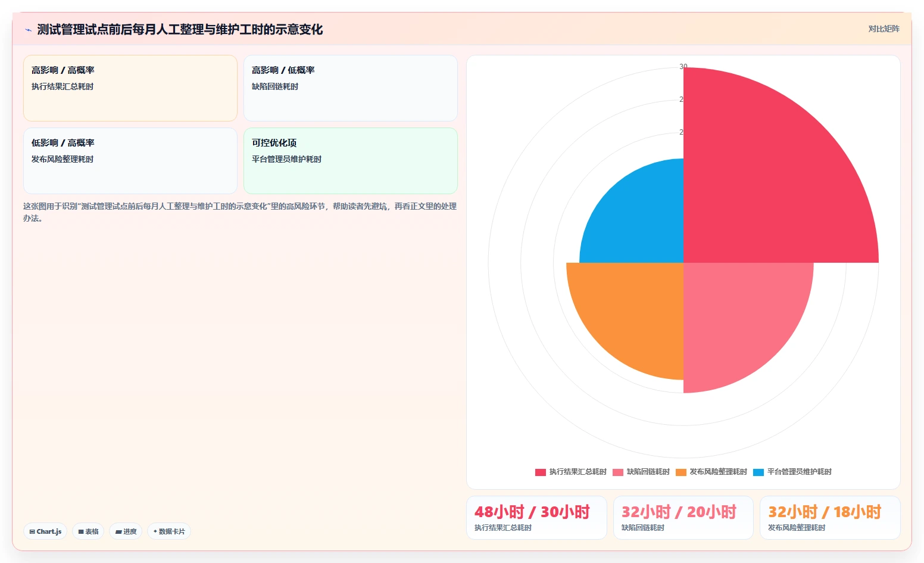This screenshot has height=563, width=924.
Task: Select the 高影响 / 高概率 card
Action: pos(130,88)
